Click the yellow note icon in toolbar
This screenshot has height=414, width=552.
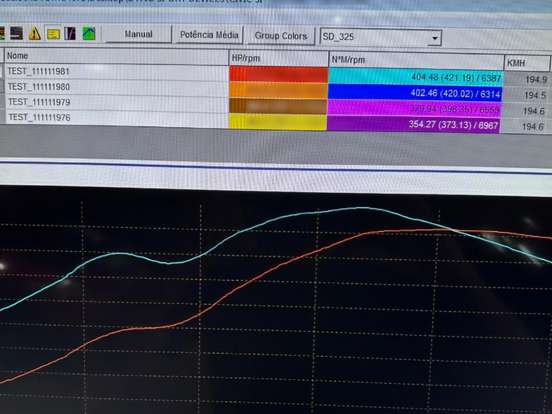pos(53,34)
